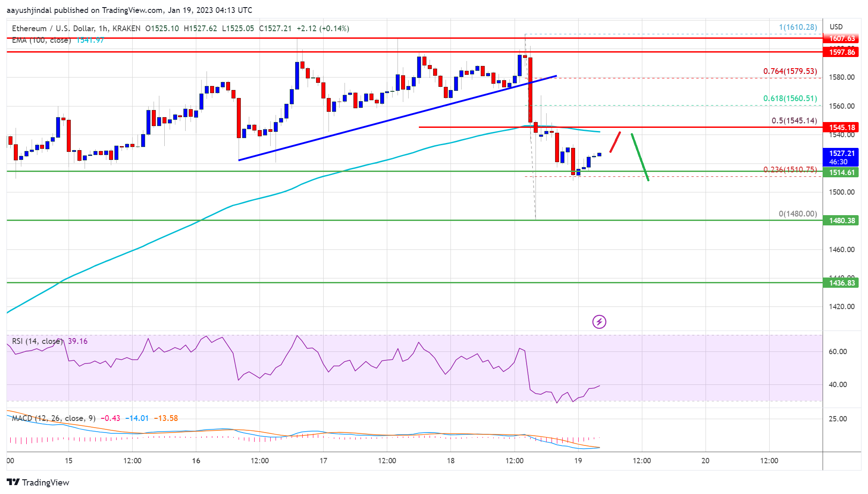868x494 pixels.
Task: Select the TradingView logo at bottom left
Action: pyautogui.click(x=38, y=483)
